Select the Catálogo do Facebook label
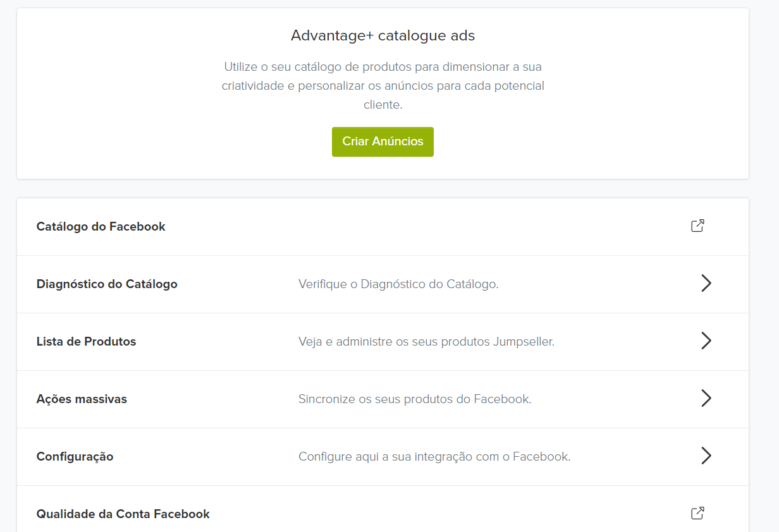 101,227
